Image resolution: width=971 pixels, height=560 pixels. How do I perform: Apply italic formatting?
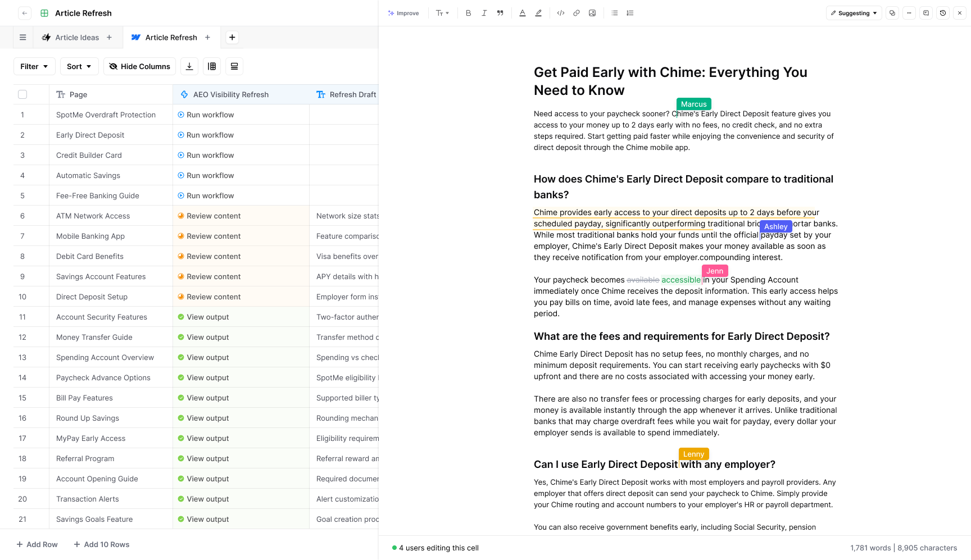484,13
